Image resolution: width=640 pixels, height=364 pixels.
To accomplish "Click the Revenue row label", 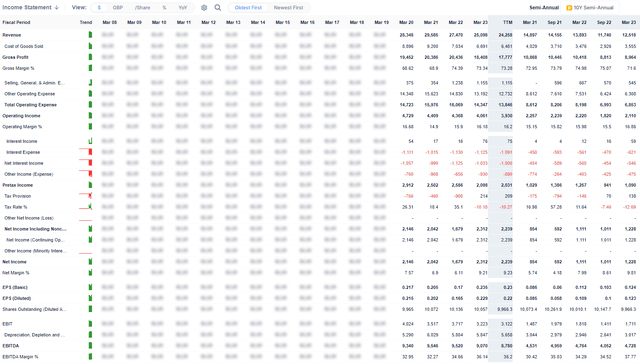I will coord(12,35).
